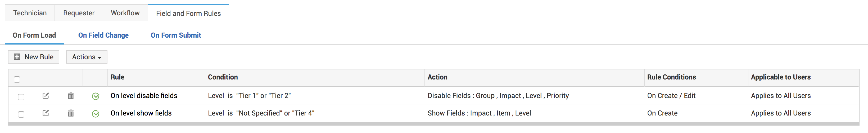Select the On Form Load sub-tab
This screenshot has width=868, height=133.
coord(34,35)
